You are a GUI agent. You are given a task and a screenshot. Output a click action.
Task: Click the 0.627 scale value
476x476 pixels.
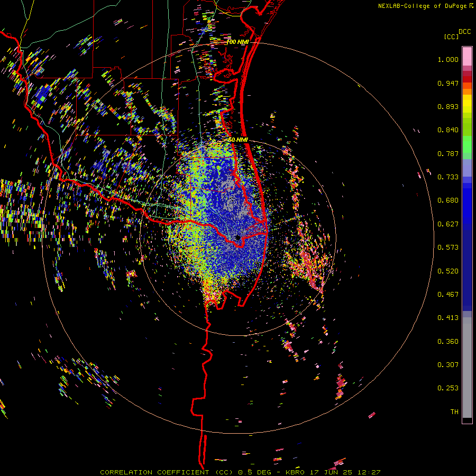coord(448,224)
